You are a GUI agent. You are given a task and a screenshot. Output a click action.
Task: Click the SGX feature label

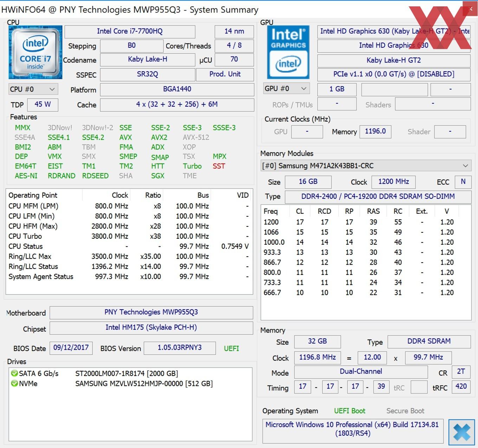158,176
